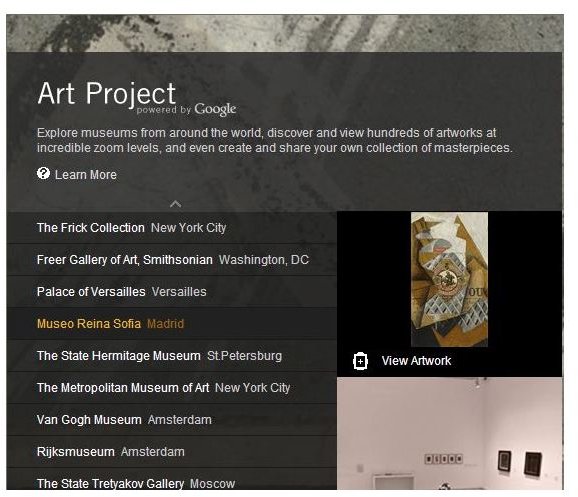This screenshot has width=578, height=497.
Task: Open The State Tretyakov Gallery, Moscow
Action: 171,479
